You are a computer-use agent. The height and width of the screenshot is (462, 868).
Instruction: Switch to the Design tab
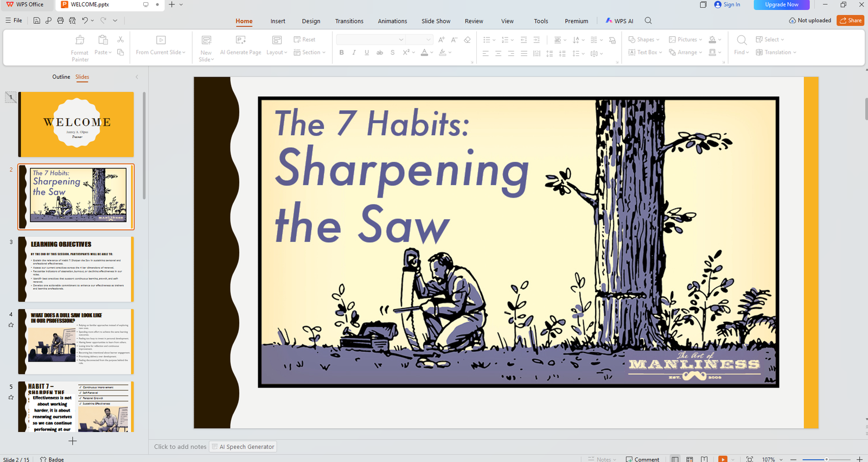(311, 21)
